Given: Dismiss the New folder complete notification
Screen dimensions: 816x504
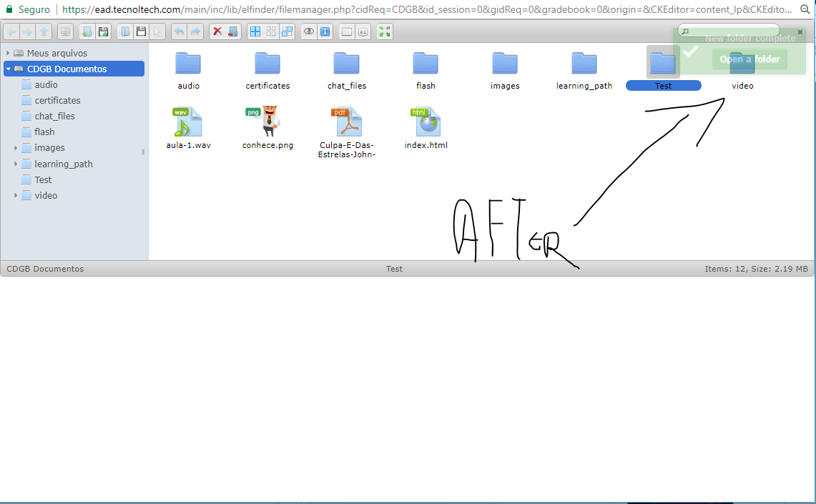Looking at the screenshot, I should [800, 32].
